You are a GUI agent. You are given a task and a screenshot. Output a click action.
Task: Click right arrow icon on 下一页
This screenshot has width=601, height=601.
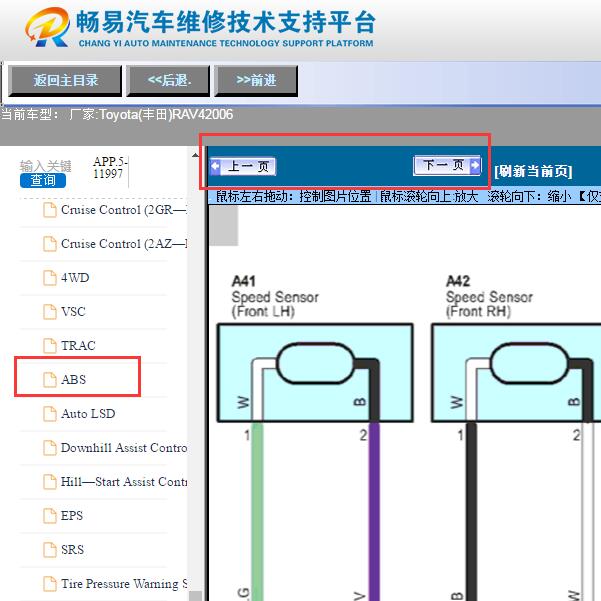click(475, 165)
